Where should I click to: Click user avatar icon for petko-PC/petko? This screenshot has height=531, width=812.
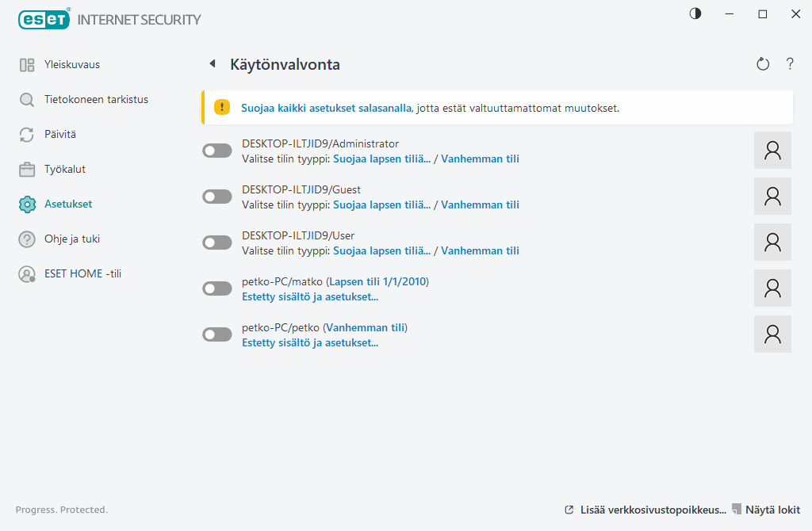(x=772, y=334)
